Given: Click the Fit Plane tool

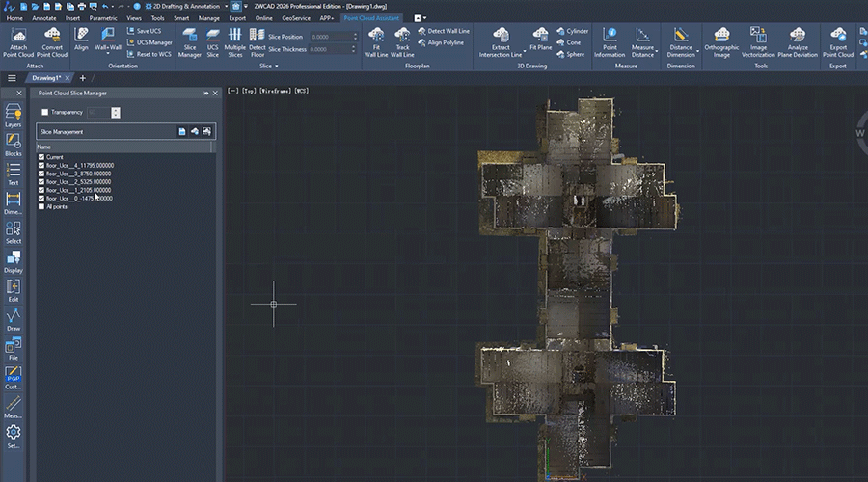Looking at the screenshot, I should click(540, 40).
